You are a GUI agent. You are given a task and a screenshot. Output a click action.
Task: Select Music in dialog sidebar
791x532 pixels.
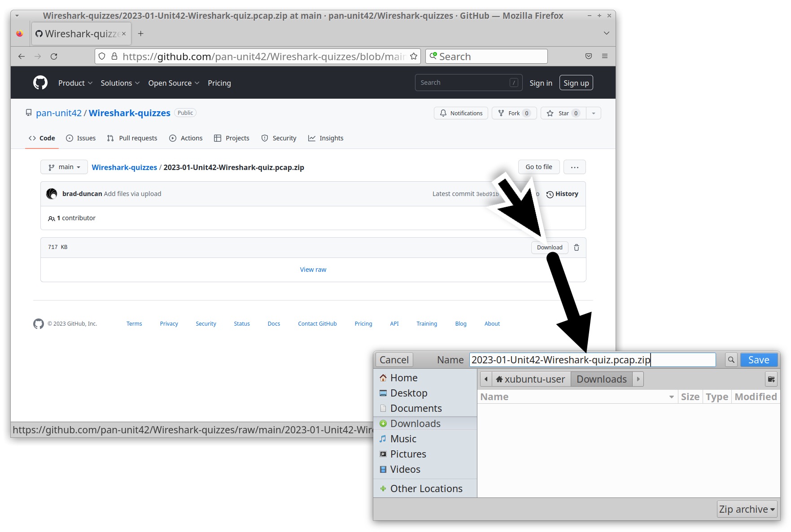pos(425,439)
